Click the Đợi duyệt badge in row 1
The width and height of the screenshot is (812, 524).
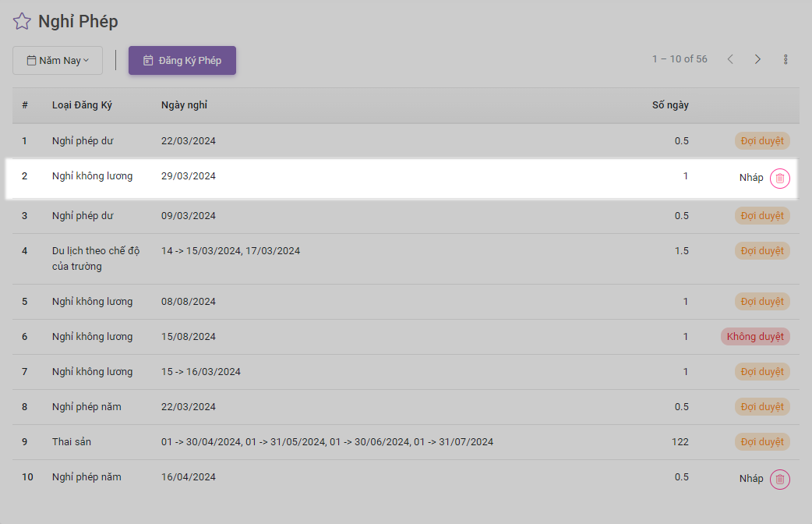click(x=762, y=141)
